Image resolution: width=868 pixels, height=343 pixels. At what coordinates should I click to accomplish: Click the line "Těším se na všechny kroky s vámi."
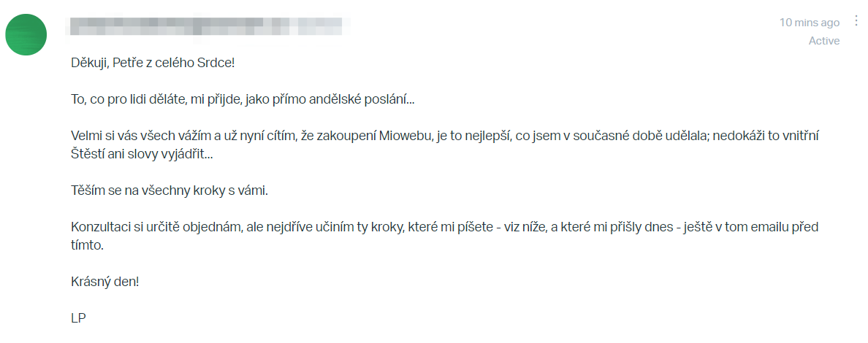pos(170,191)
